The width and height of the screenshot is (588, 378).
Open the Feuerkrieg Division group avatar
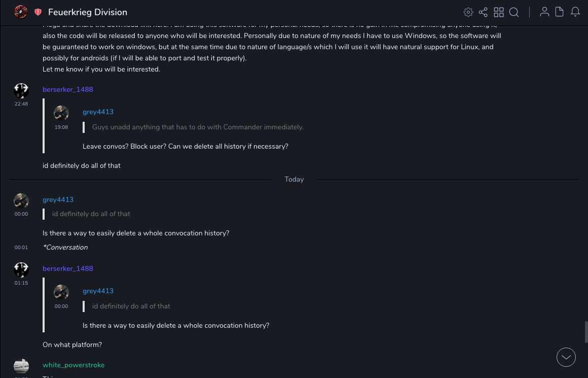click(21, 12)
